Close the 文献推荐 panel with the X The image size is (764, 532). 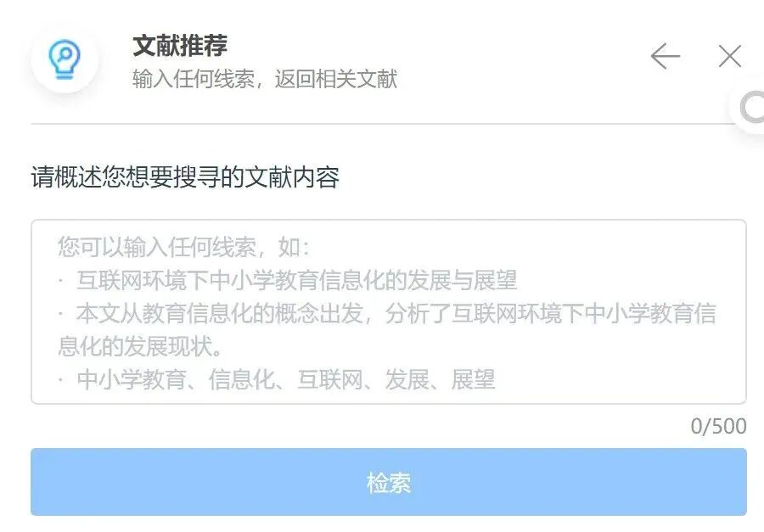point(730,56)
